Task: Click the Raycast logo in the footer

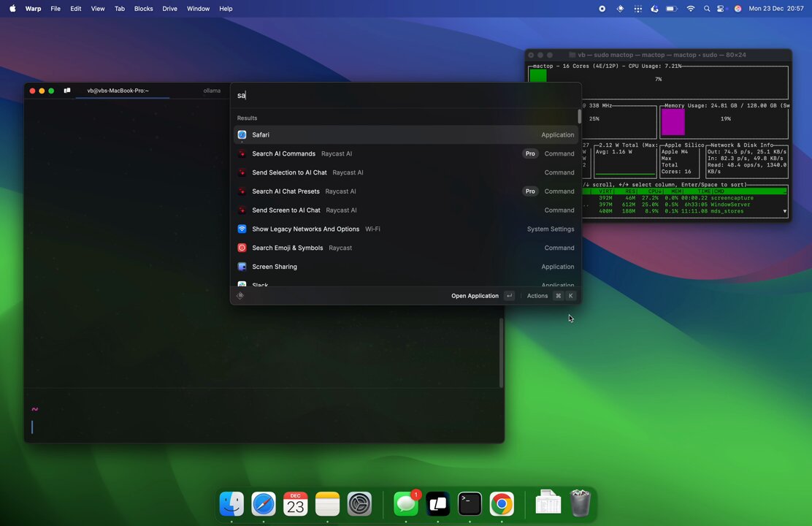Action: [x=240, y=296]
